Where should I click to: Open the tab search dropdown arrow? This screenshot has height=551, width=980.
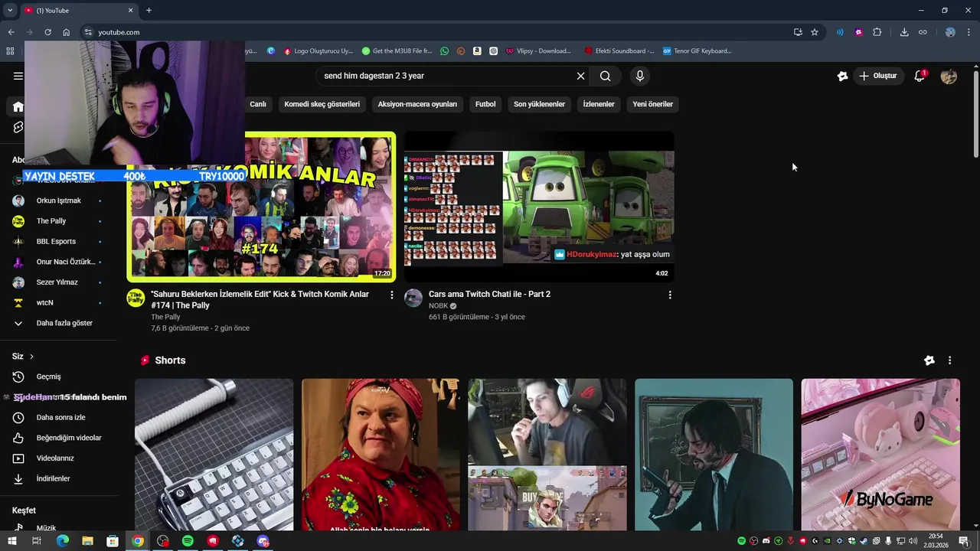pos(10,10)
